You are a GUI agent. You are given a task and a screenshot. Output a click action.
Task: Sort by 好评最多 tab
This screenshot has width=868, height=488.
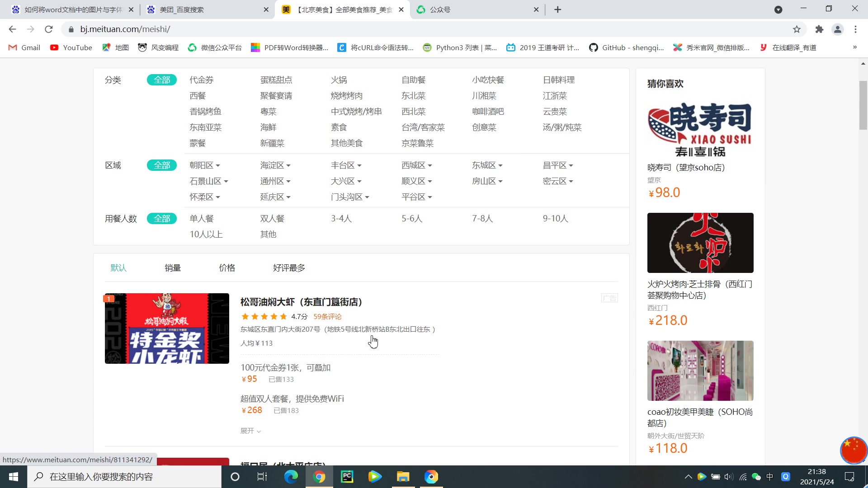289,268
